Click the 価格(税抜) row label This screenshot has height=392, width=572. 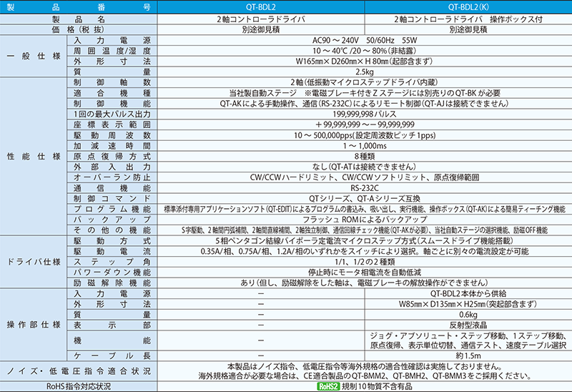coord(79,29)
